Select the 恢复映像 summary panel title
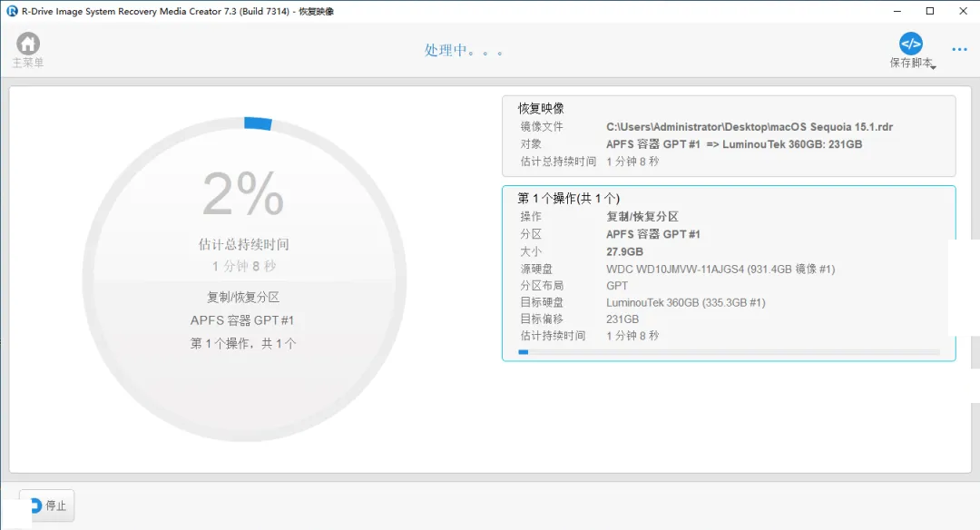This screenshot has width=980, height=530. click(x=541, y=108)
